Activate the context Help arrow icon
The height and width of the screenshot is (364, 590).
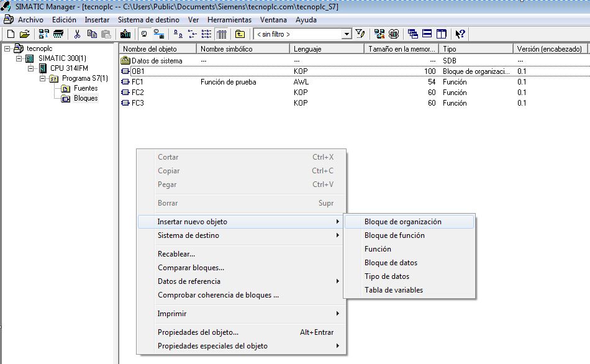461,34
